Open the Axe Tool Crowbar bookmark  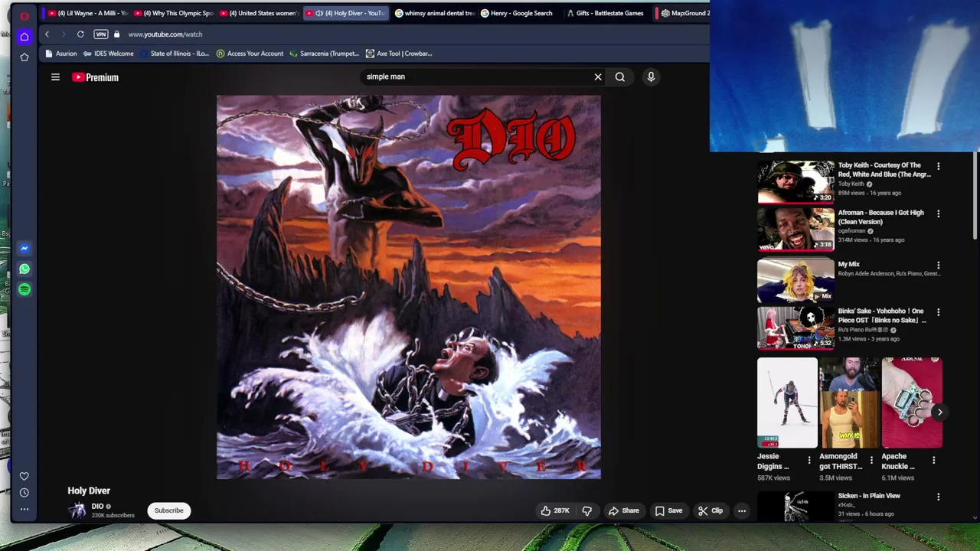tap(399, 54)
